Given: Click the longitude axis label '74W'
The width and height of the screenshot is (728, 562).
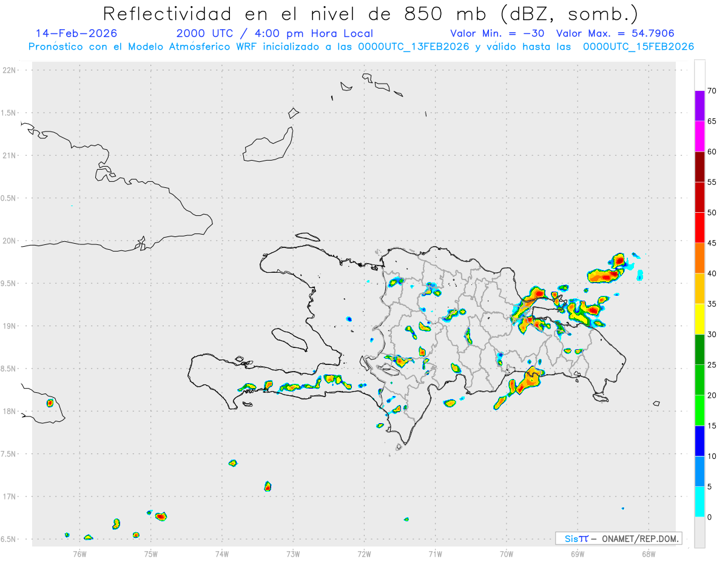Looking at the screenshot, I should pyautogui.click(x=221, y=554).
